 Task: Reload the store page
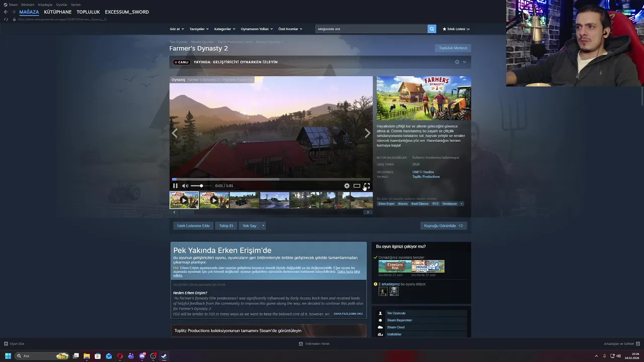tap(6, 19)
